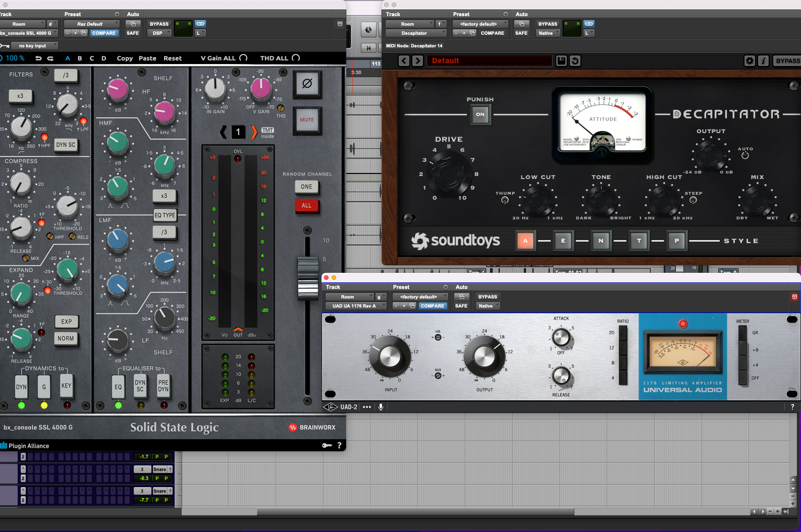The width and height of the screenshot is (801, 532).
Task: Click the STEEP icon in Decapitator
Action: tap(693, 200)
